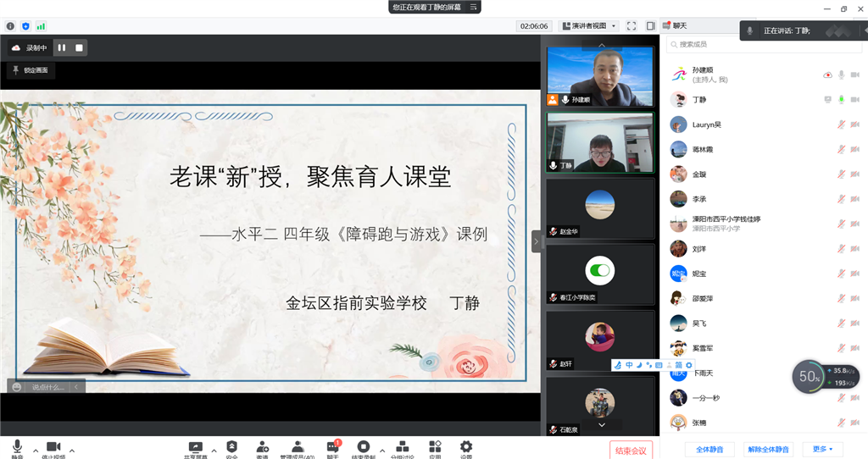The image size is (868, 459).
Task: Open 管理成员(40) member management icon
Action: 298,447
